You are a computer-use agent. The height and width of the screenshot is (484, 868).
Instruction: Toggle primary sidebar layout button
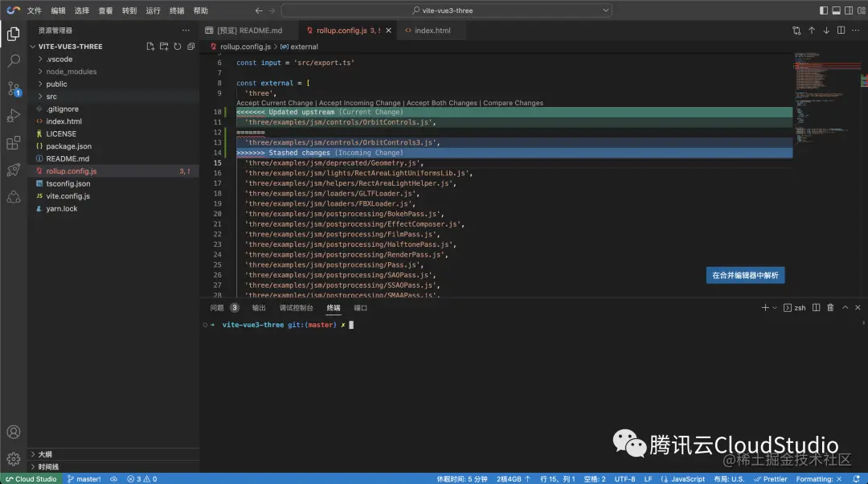coord(824,10)
